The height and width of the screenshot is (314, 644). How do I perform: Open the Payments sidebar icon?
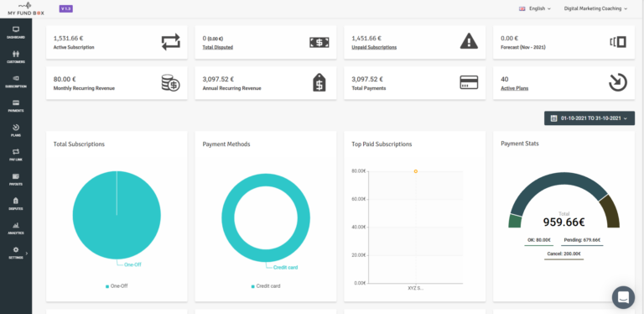(16, 102)
